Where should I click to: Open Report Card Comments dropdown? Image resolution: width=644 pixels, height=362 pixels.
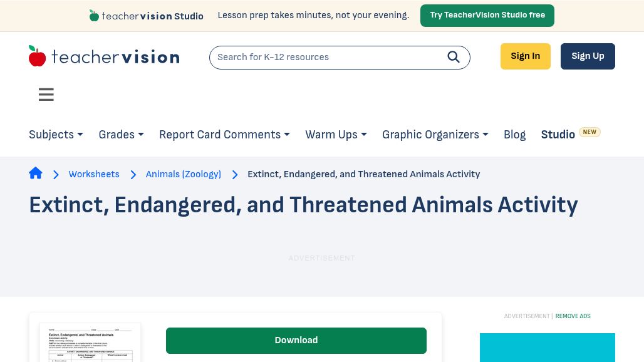pos(225,135)
